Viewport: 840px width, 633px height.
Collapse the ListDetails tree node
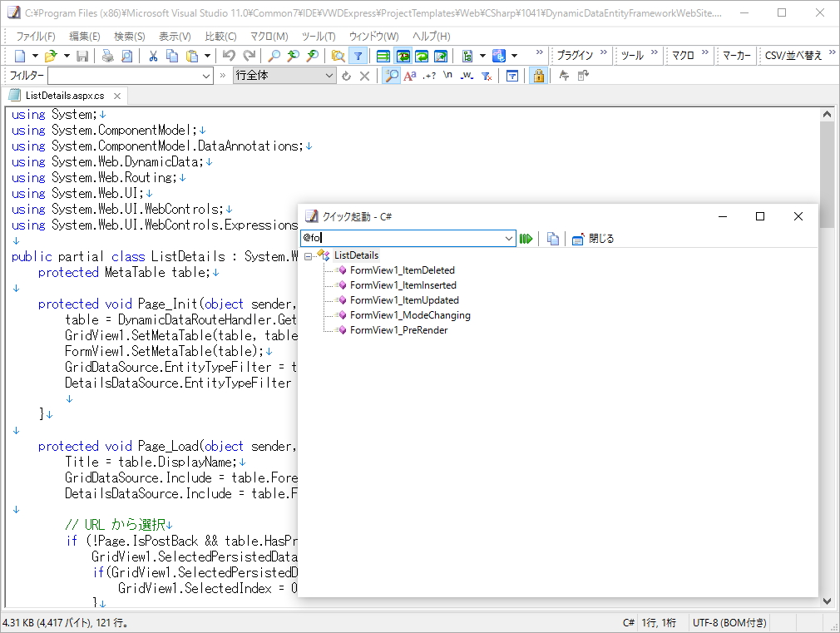[x=309, y=255]
